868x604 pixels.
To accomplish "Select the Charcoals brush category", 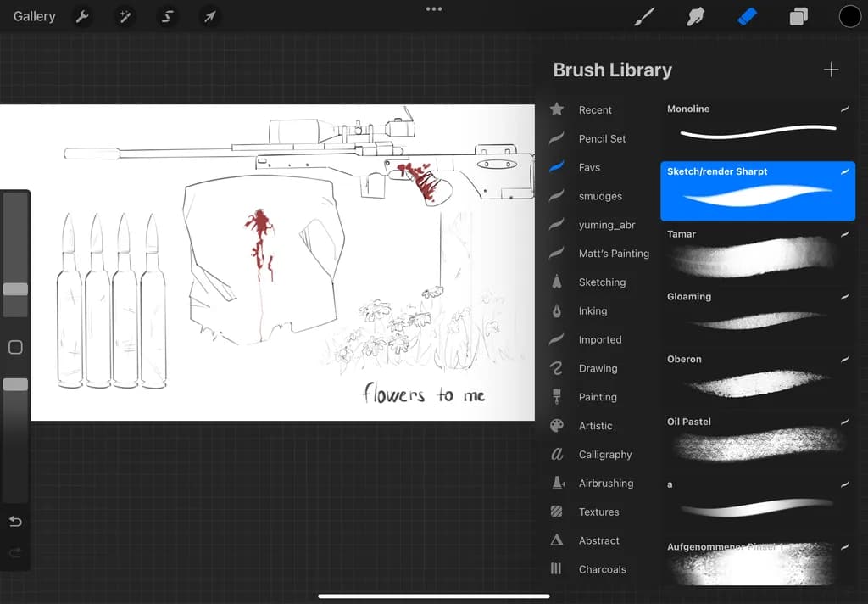I will click(x=601, y=569).
